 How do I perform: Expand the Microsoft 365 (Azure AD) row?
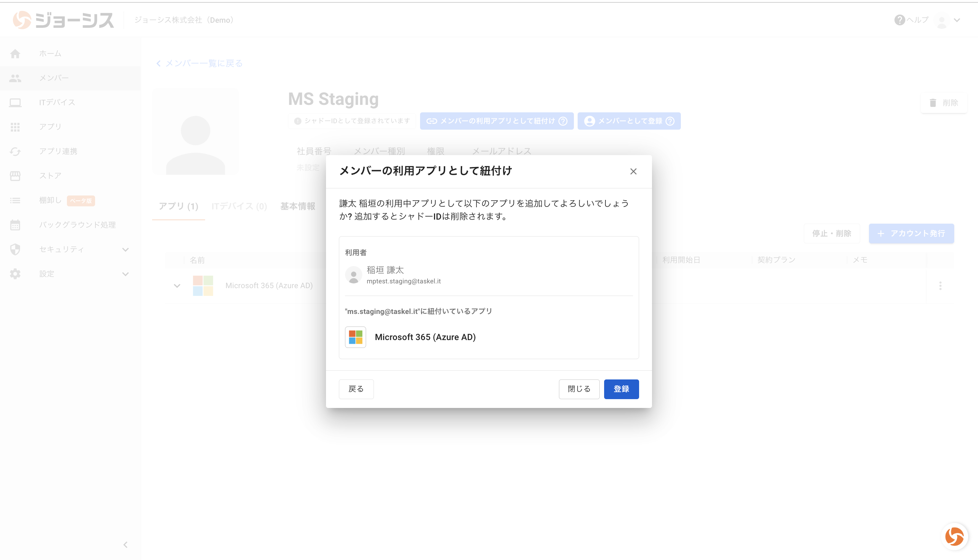click(x=177, y=286)
